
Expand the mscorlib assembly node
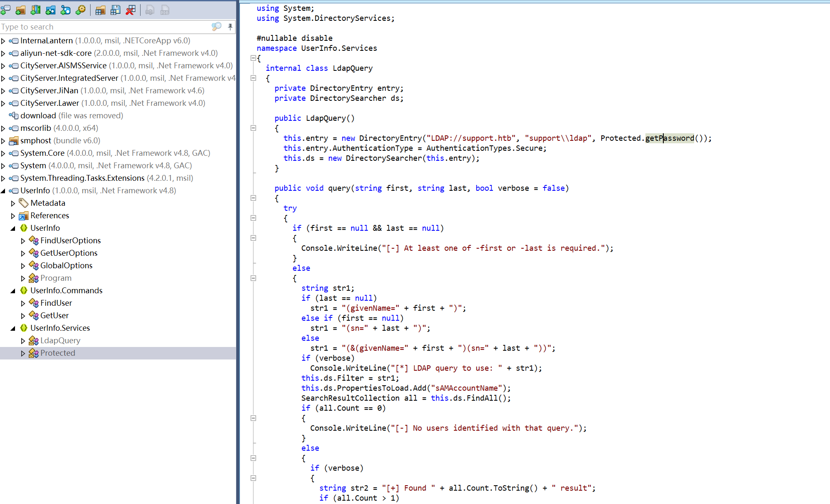click(3, 128)
